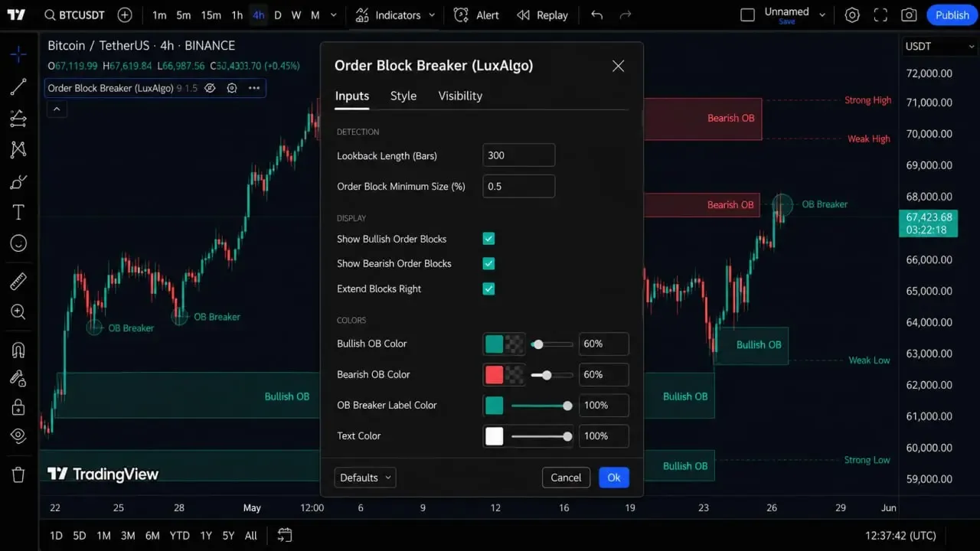Change the USDT price scale currency

(x=939, y=46)
